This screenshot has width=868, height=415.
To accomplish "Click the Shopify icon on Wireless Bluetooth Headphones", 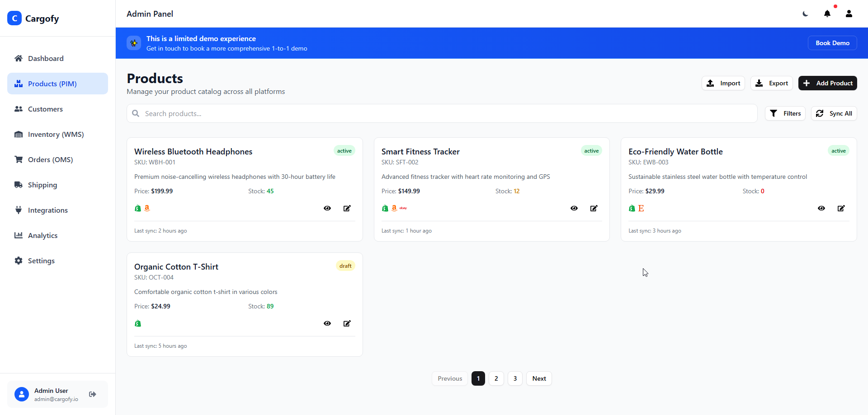I will pyautogui.click(x=137, y=208).
